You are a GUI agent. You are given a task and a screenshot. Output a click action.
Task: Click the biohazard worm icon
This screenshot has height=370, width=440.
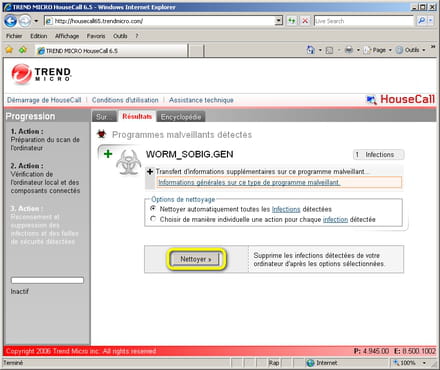(128, 162)
